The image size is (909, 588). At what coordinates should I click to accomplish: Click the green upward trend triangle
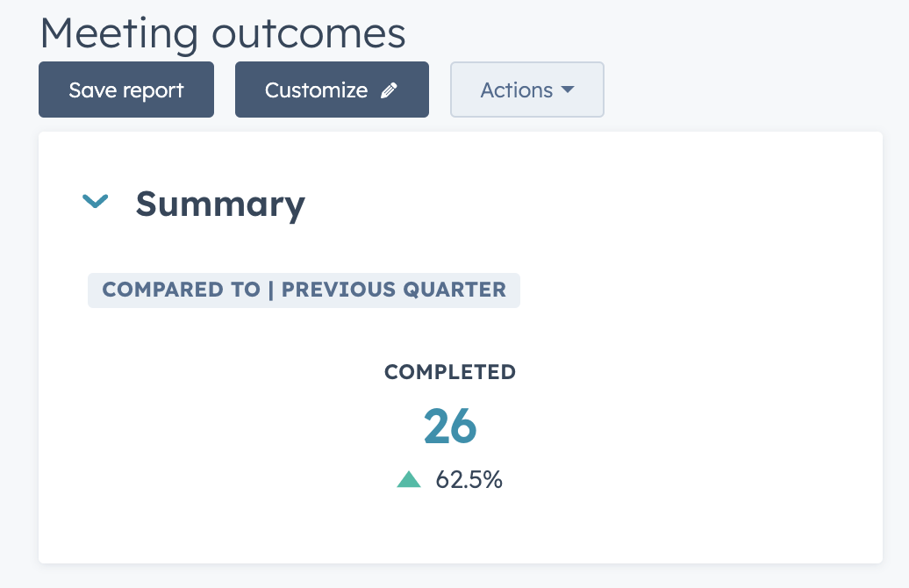pyautogui.click(x=409, y=479)
